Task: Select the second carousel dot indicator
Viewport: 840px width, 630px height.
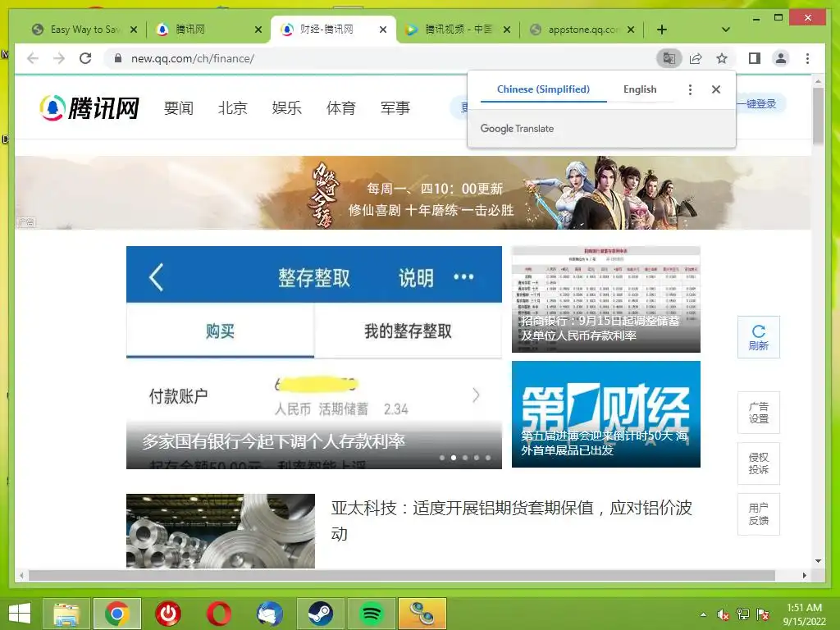Action: (x=454, y=458)
